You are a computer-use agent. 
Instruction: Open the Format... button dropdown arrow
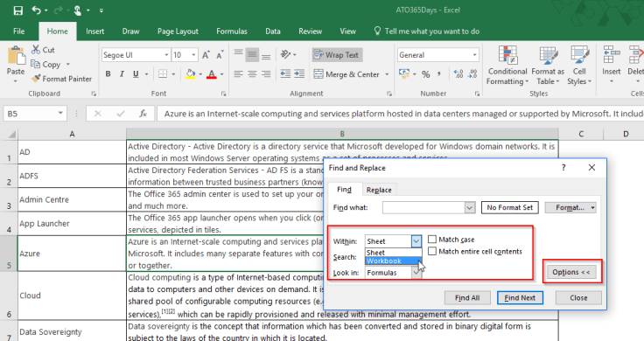[x=592, y=207]
